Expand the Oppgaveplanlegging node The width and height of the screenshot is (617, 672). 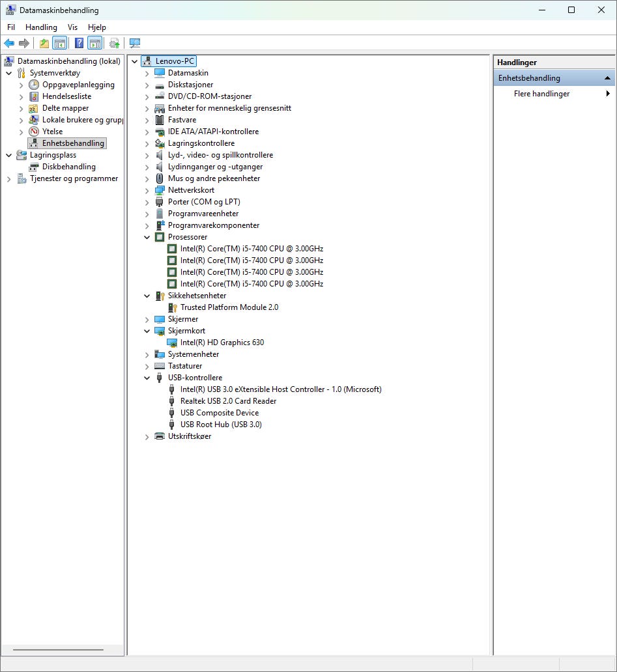[21, 85]
